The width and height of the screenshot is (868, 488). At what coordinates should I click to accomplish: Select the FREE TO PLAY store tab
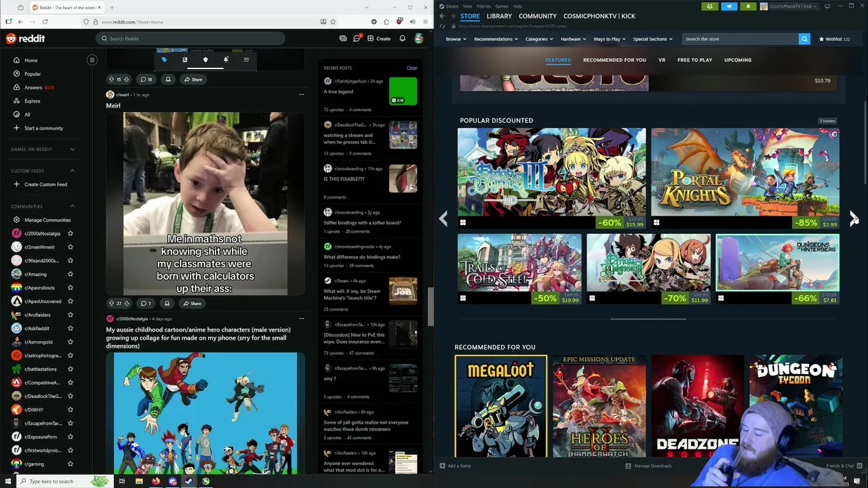[x=694, y=60]
